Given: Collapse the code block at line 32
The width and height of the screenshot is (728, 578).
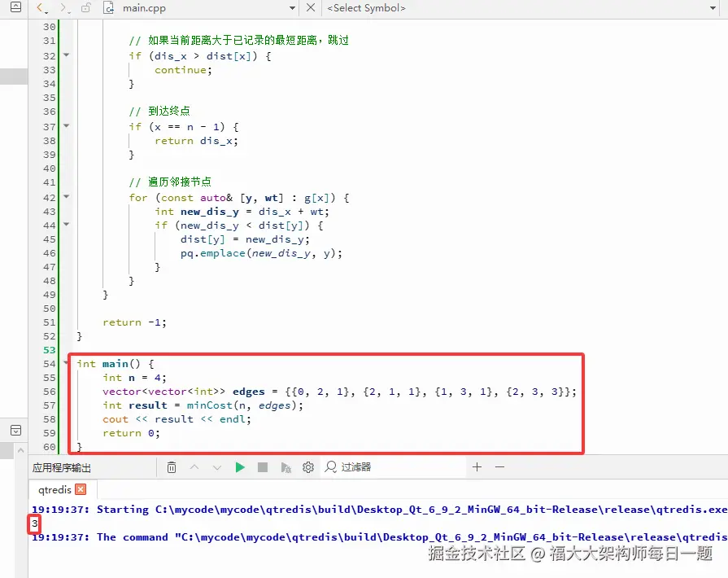Looking at the screenshot, I should click(x=67, y=55).
